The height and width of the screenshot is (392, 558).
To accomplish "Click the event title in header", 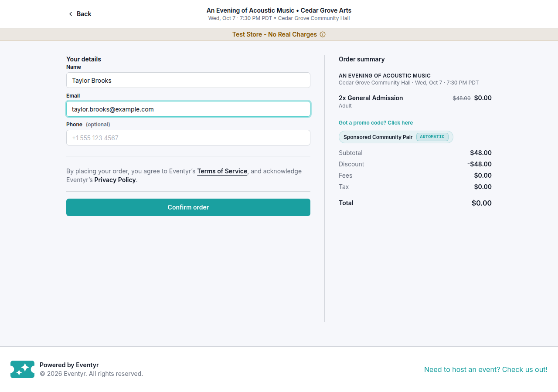I will 279,10.
